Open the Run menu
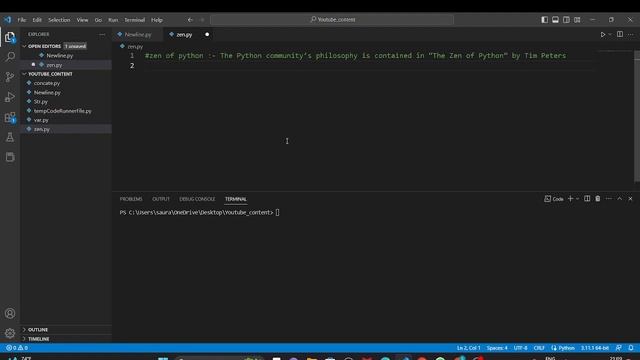Screen dimensions: 640x360 113,20
